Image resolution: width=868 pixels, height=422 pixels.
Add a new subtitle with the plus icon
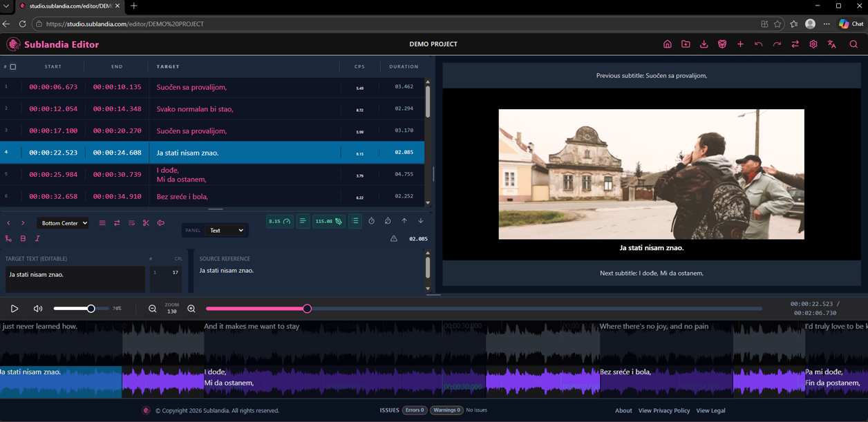[x=740, y=44]
